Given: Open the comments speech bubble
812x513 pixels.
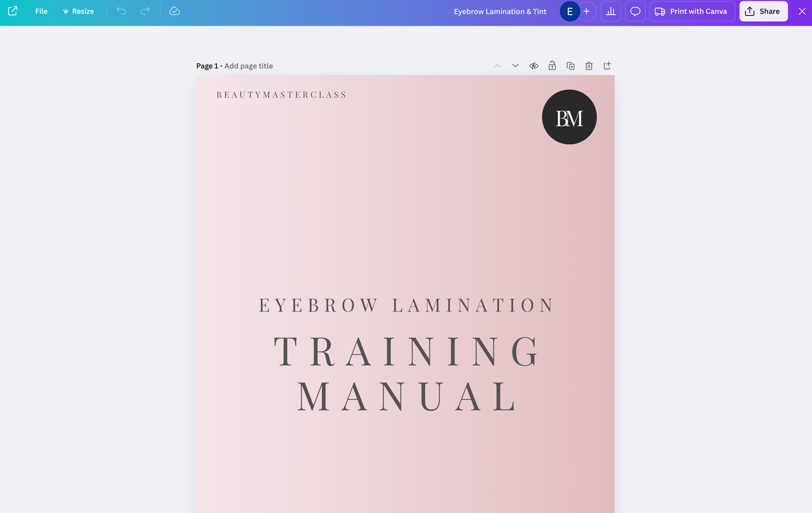Looking at the screenshot, I should pyautogui.click(x=635, y=11).
